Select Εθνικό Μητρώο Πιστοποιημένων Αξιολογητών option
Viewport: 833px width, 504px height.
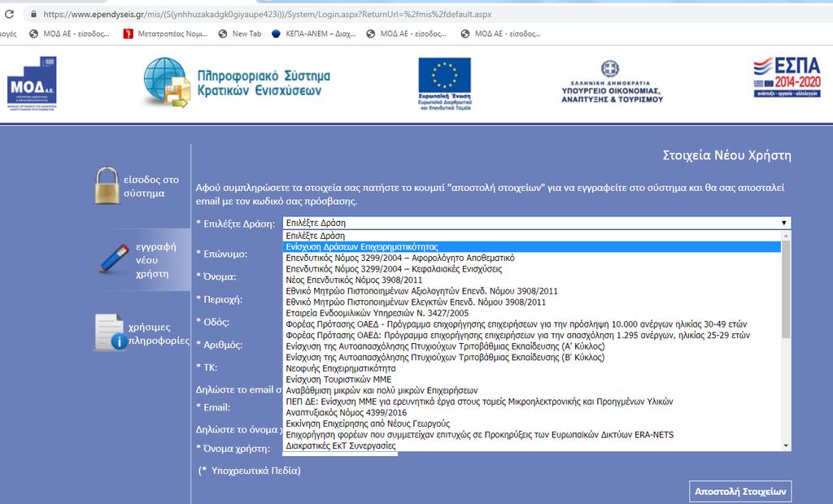click(532, 291)
